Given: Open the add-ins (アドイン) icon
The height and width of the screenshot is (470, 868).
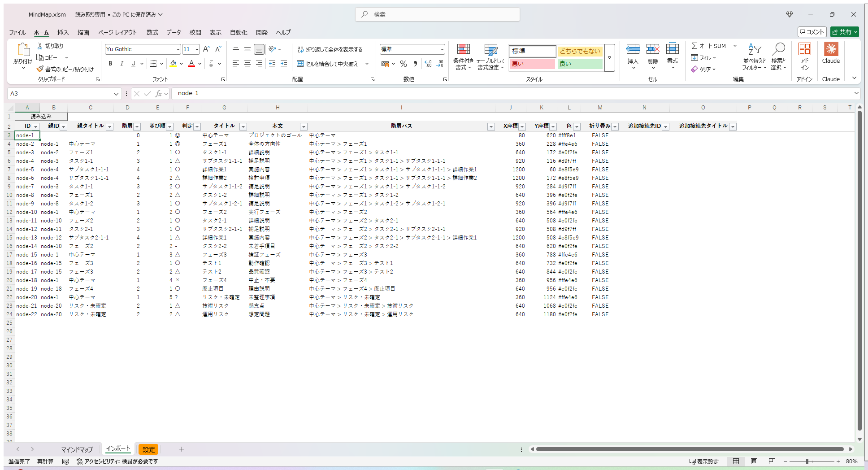Looking at the screenshot, I should (805, 49).
